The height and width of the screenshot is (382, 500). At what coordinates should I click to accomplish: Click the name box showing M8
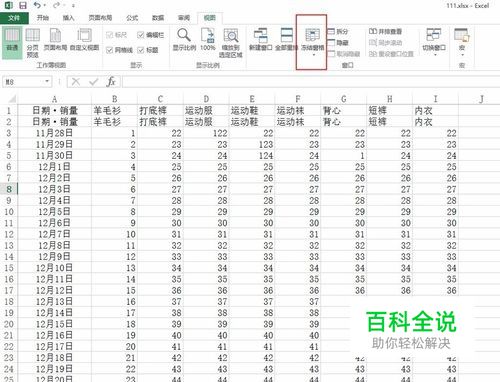[x=23, y=82]
